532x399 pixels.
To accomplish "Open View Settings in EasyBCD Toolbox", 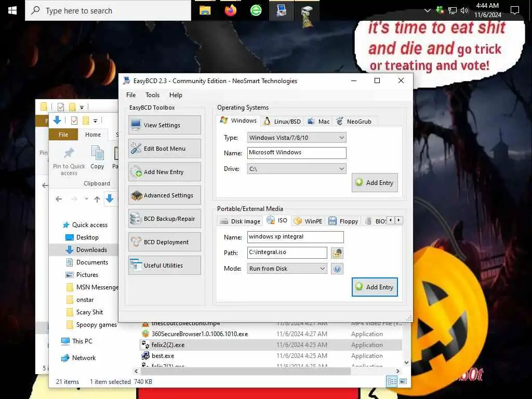I will (165, 125).
